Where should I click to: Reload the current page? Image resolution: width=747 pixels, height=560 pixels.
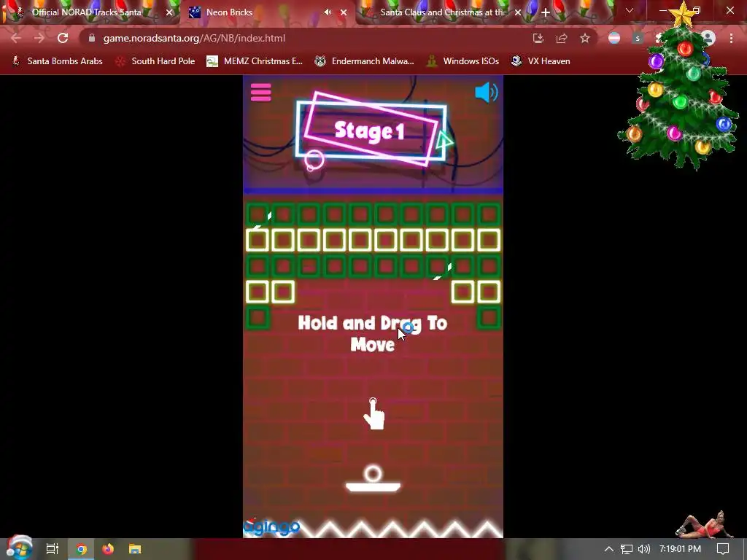click(63, 38)
